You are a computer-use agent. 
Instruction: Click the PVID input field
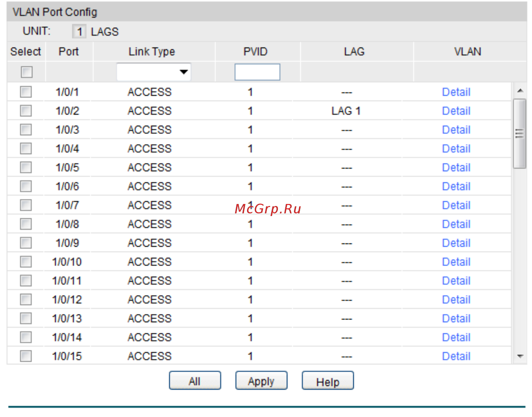pos(257,72)
